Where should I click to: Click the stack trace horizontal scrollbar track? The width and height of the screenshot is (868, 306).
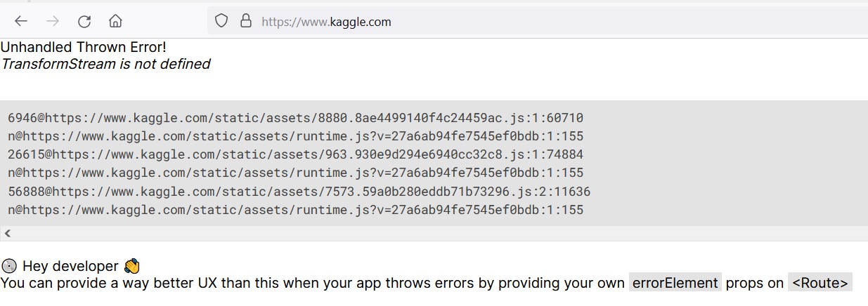[436, 233]
